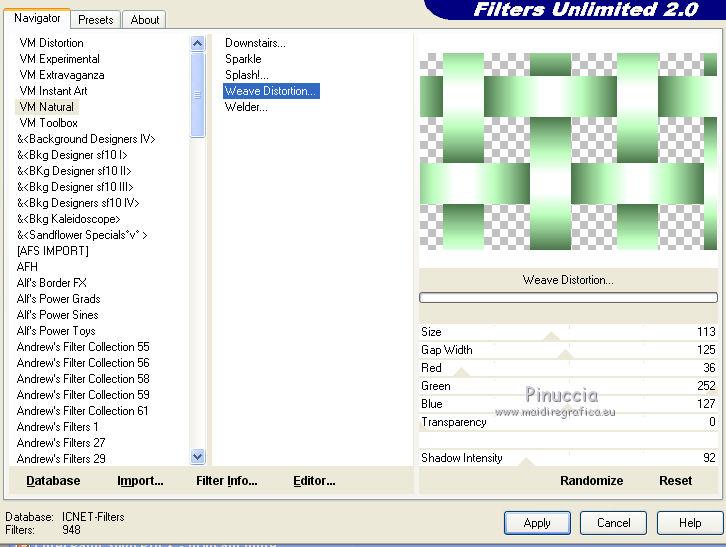Viewport: 726px width, 547px height.
Task: Select Alf's Power Toys category
Action: click(56, 331)
